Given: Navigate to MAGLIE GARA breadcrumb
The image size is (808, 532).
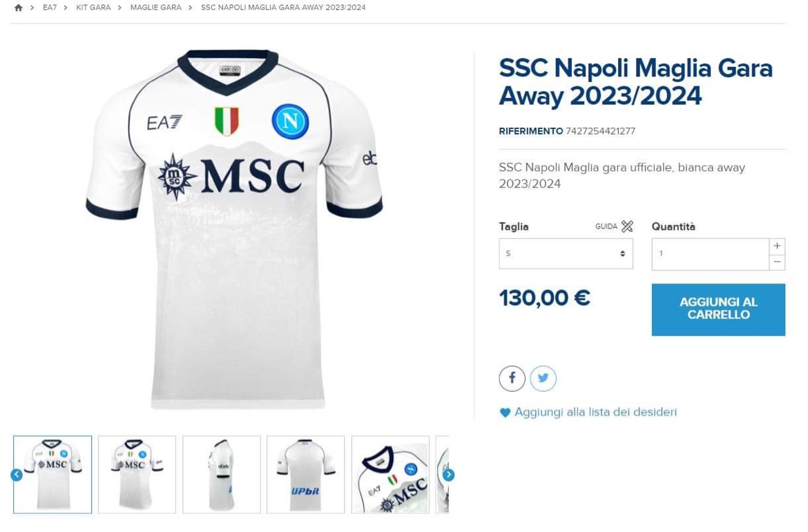Looking at the screenshot, I should [155, 8].
